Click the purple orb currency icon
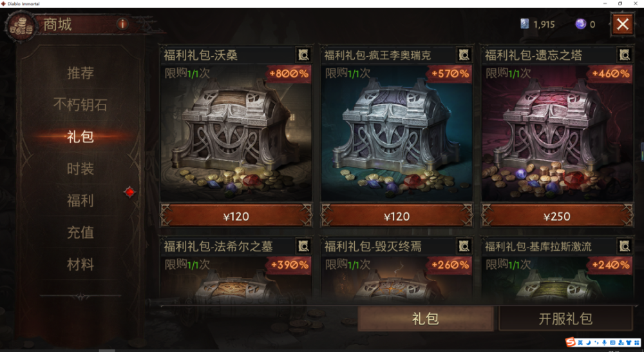The image size is (644, 352). point(580,24)
